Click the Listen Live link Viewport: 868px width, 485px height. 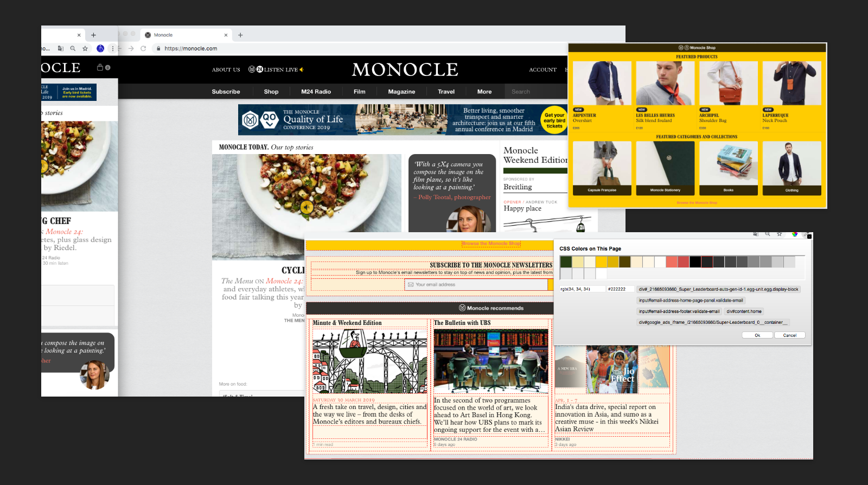[x=281, y=69]
